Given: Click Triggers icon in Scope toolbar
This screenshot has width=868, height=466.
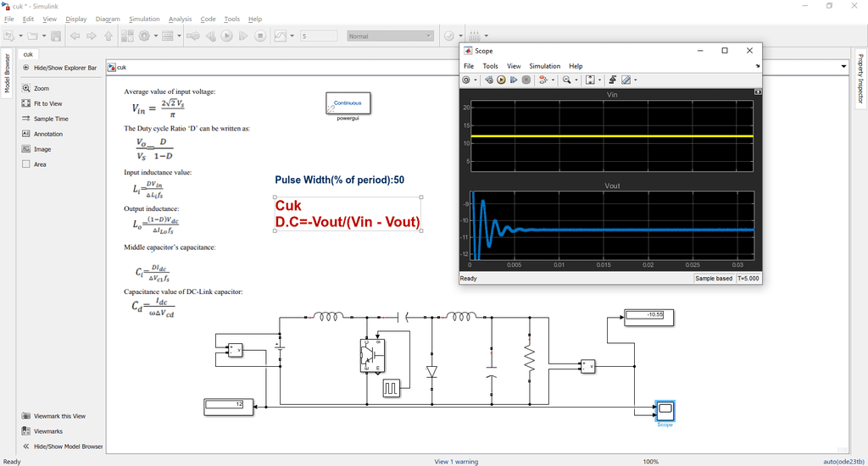Looking at the screenshot, I should 612,80.
